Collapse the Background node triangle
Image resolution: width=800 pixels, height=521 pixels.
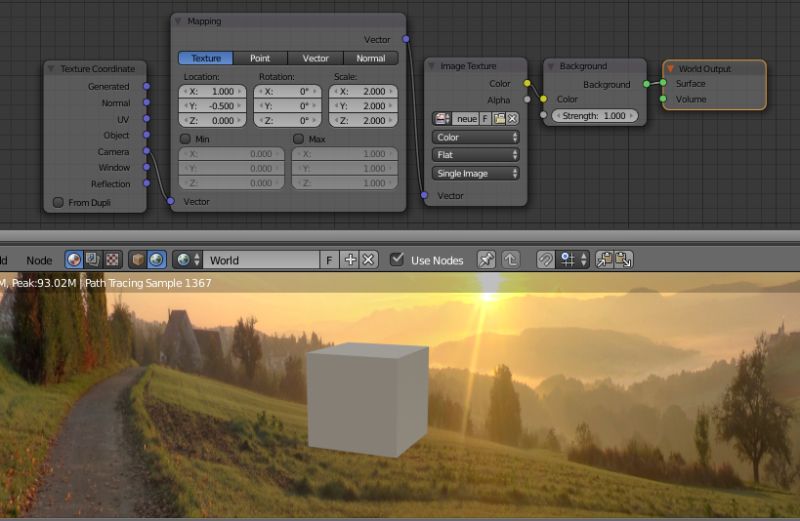point(551,66)
